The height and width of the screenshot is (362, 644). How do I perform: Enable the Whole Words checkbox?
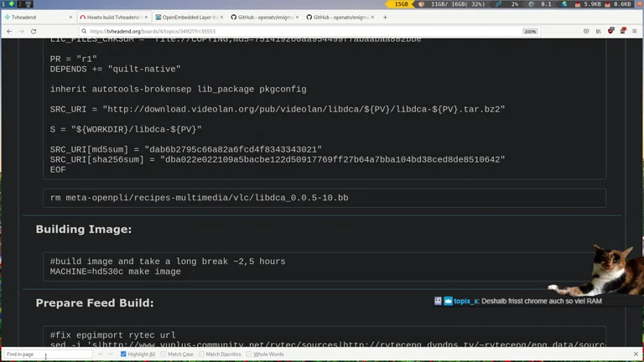click(249, 354)
